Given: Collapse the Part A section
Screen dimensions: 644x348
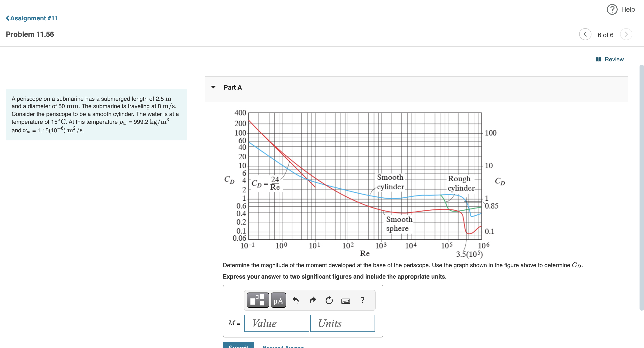Looking at the screenshot, I should pos(214,87).
